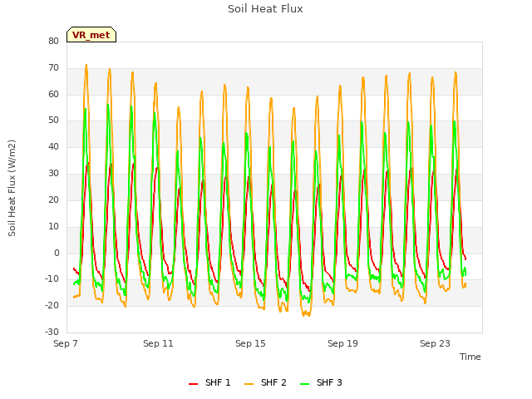Click the highest orange SHF 2 peak above 70
Screen dimensions: 532x399
click(x=86, y=65)
